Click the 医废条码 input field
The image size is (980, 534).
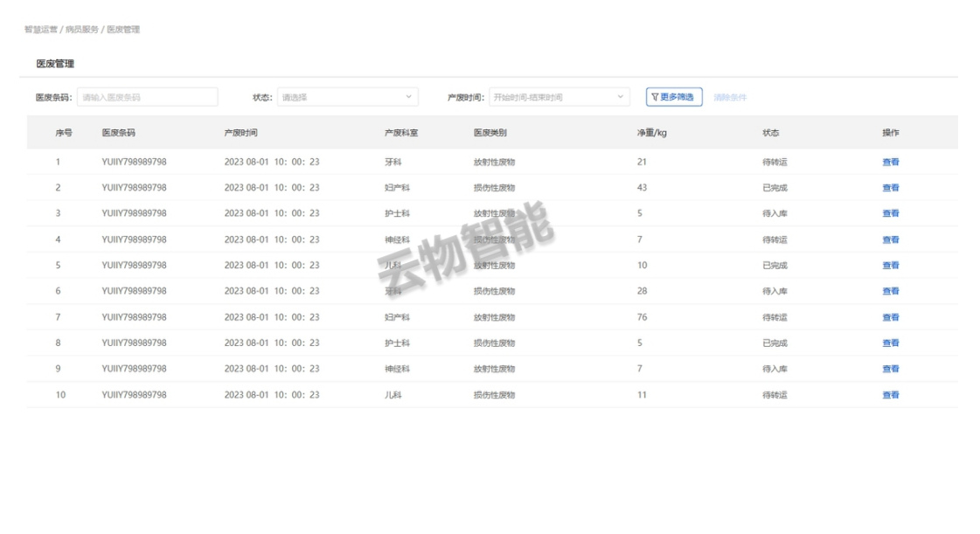[x=148, y=97]
